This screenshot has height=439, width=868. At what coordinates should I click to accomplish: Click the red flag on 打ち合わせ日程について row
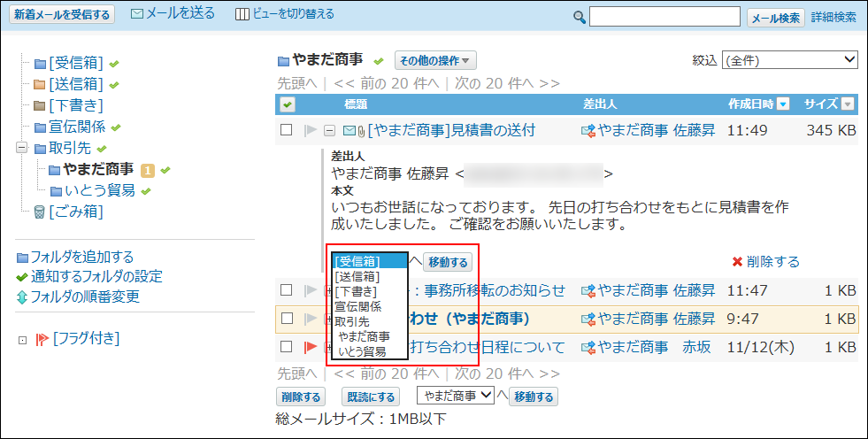click(311, 347)
